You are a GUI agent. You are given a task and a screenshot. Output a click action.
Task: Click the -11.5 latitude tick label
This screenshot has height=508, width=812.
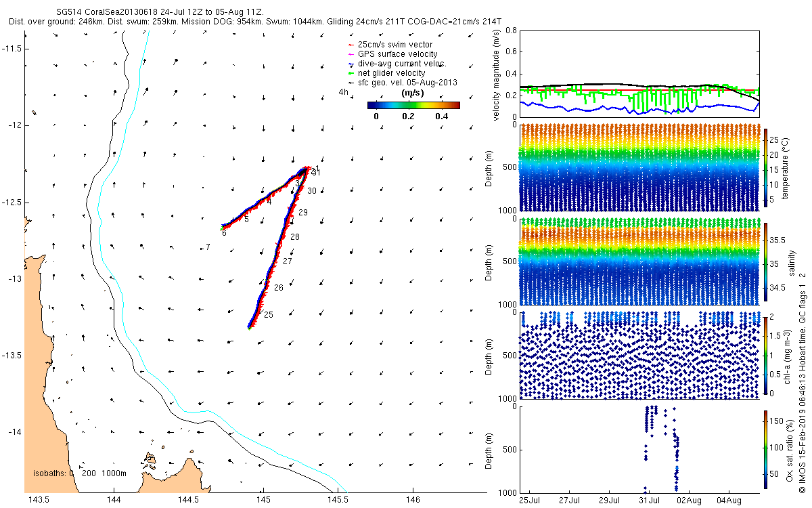point(14,49)
